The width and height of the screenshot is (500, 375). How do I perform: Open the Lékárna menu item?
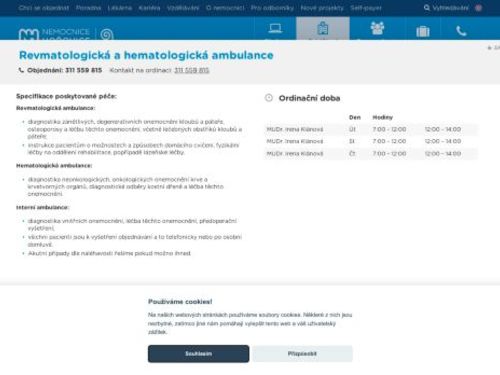pos(120,8)
